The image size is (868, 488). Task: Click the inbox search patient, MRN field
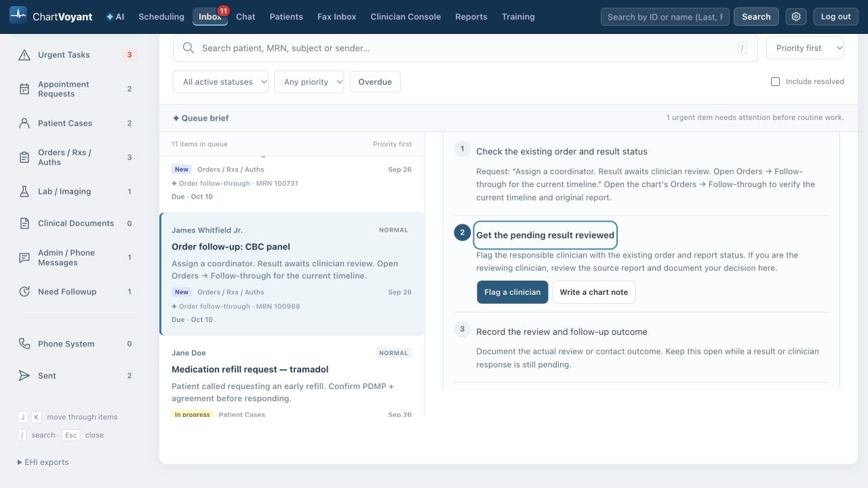coord(465,48)
